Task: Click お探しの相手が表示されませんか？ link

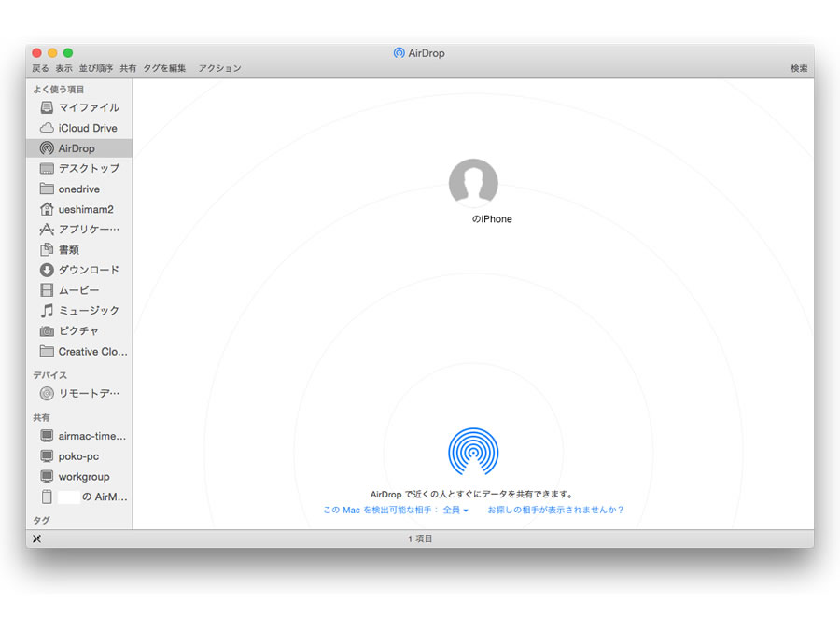Action: (555, 510)
